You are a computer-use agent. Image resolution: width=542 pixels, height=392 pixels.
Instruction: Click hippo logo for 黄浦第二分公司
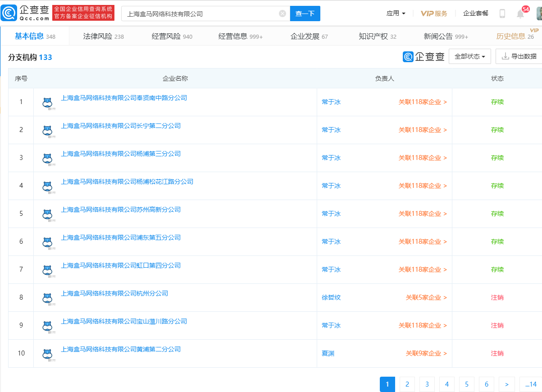tap(47, 354)
